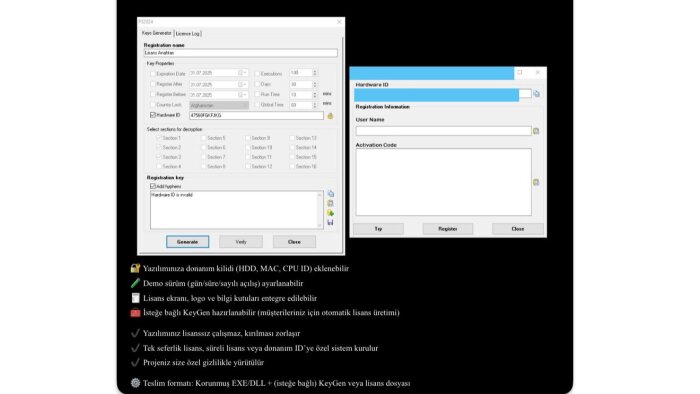This screenshot has height=394, width=700.
Task: Click inside the Registration key text box
Action: pos(233,210)
